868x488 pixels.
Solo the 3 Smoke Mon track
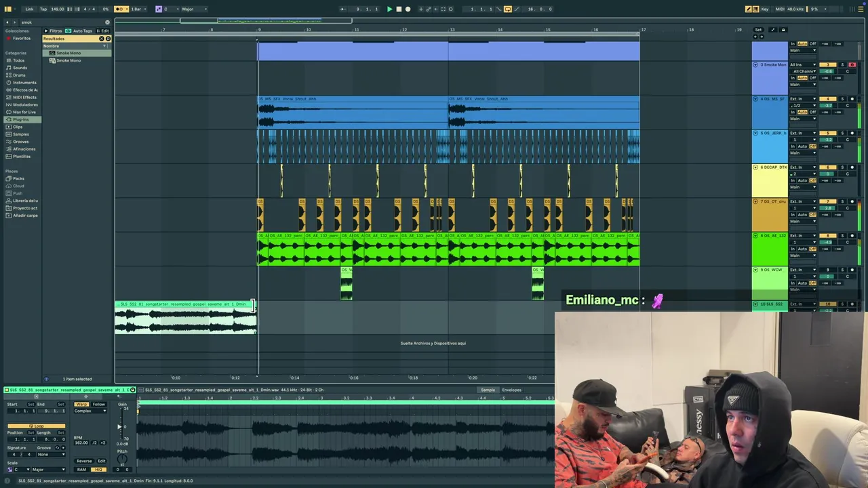pos(842,64)
